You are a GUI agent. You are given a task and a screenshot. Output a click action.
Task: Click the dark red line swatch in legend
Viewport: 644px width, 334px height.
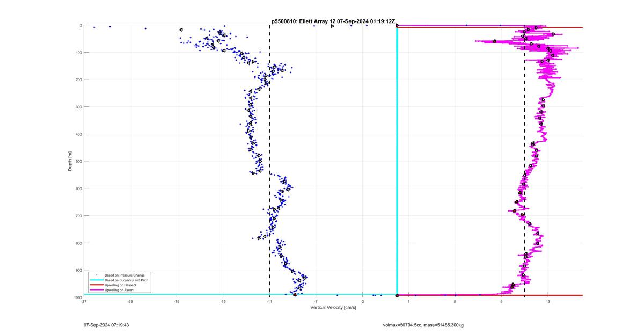[x=96, y=285]
